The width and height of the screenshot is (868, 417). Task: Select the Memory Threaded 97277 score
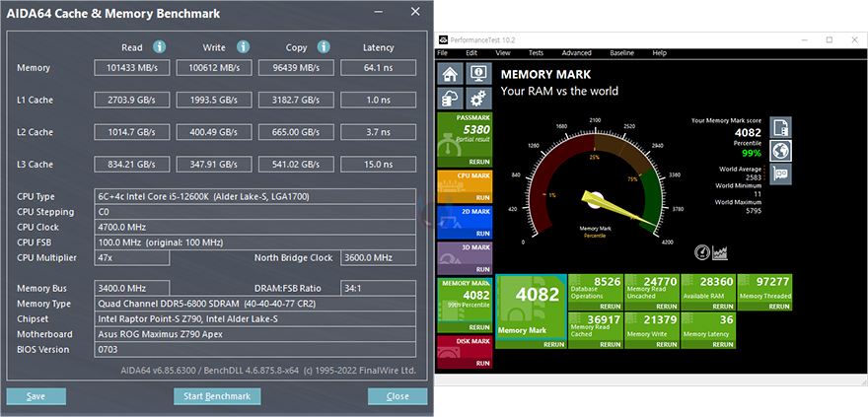pyautogui.click(x=772, y=282)
